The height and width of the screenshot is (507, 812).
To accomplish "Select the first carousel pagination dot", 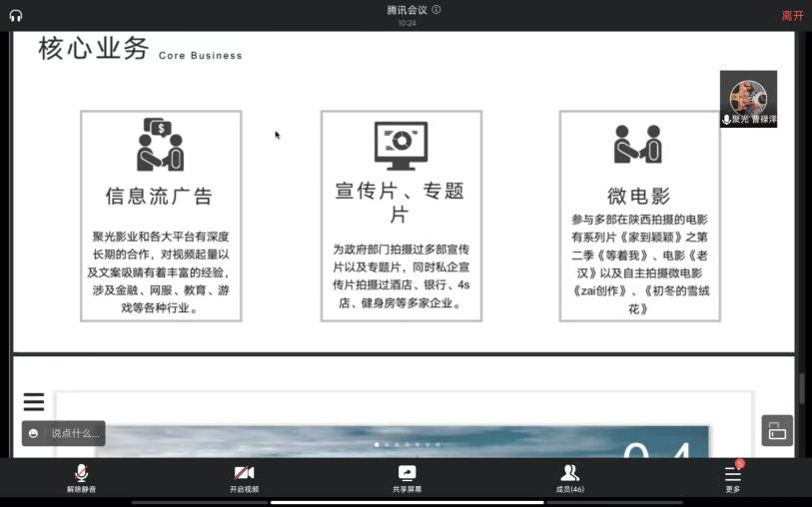I will 377,444.
